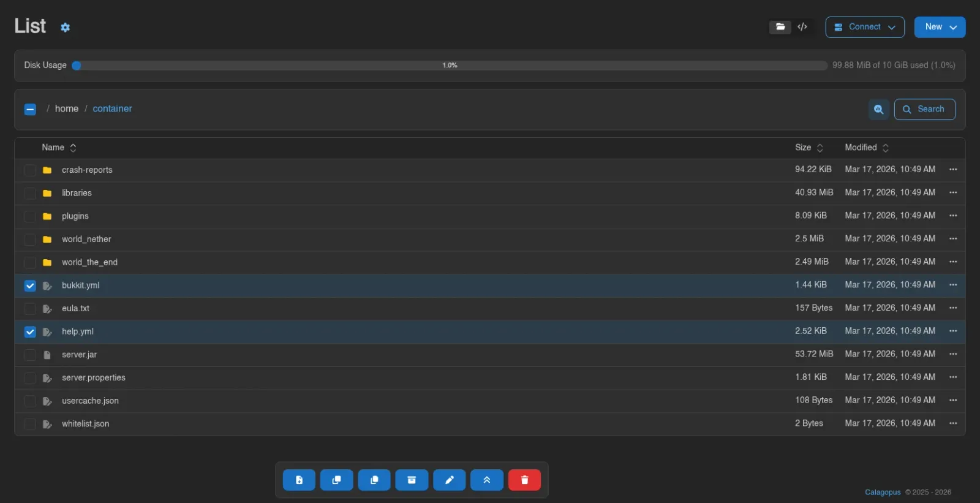Screen dimensions: 980x503
Task: Sort the file list by Name
Action: 59,148
